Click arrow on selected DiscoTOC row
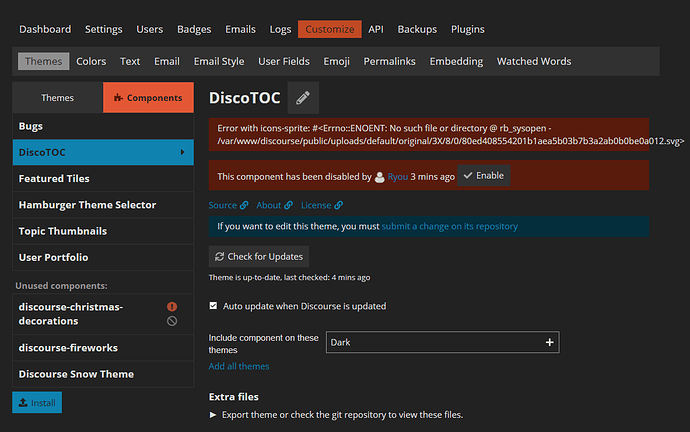 click(x=182, y=152)
